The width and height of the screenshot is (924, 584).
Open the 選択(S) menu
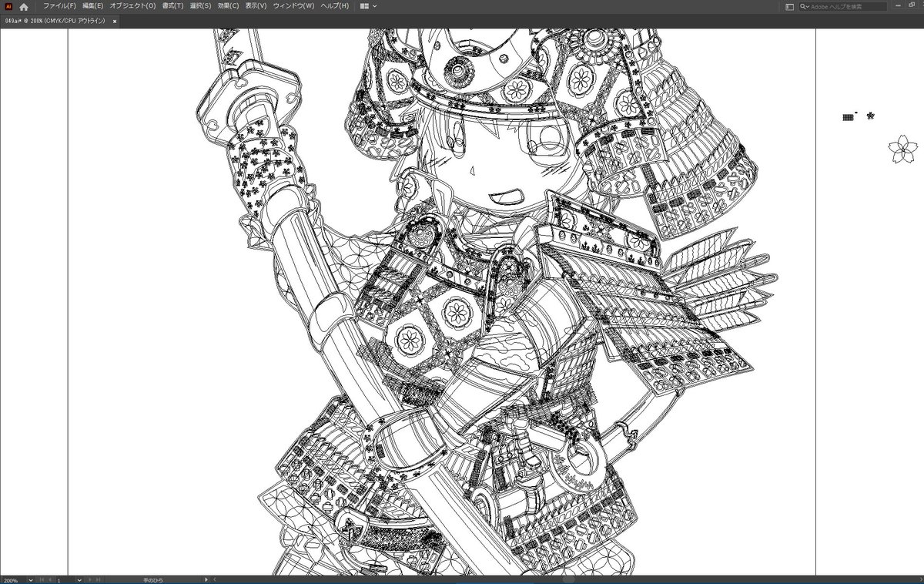200,6
